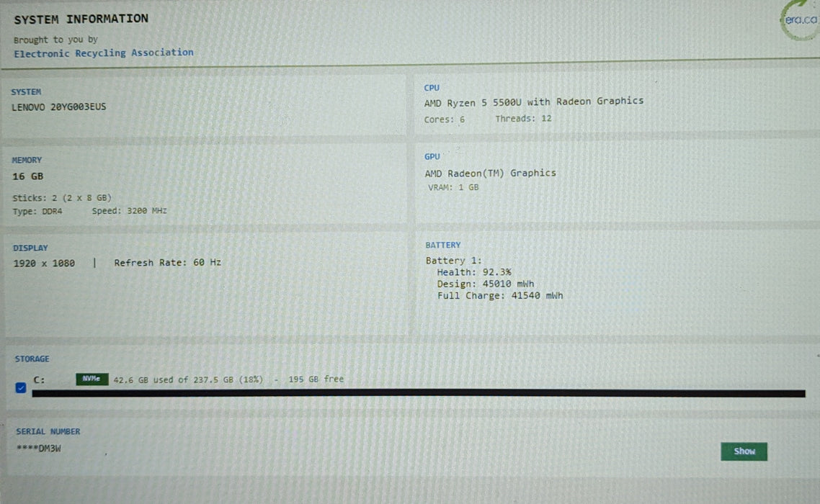This screenshot has height=504, width=820.
Task: Click the masked serial number ****DM3W
Action: pos(39,449)
